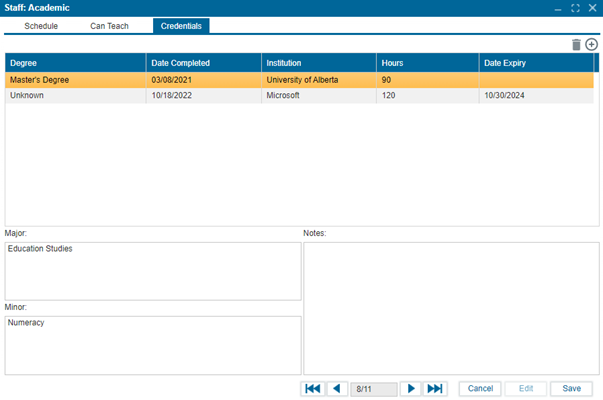Go to the next record
Viewport: 603px width, 400px height.
410,388
